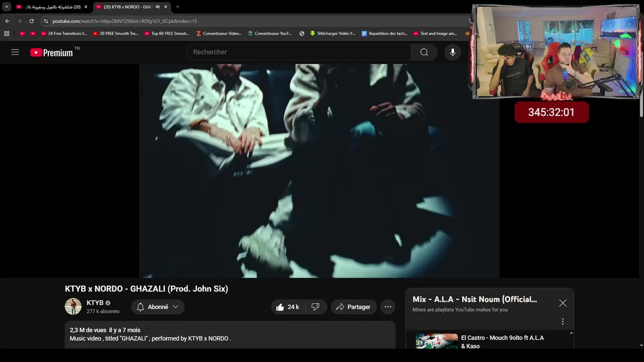Close the Mix playlist panel

coord(562,303)
